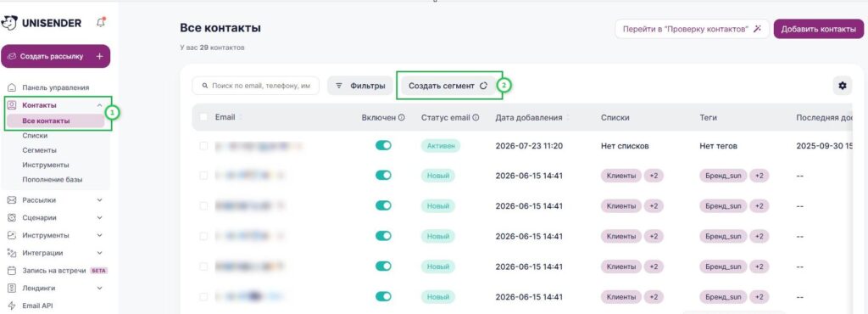Click the Инструменты sidebar icon with chevron

coord(12,235)
